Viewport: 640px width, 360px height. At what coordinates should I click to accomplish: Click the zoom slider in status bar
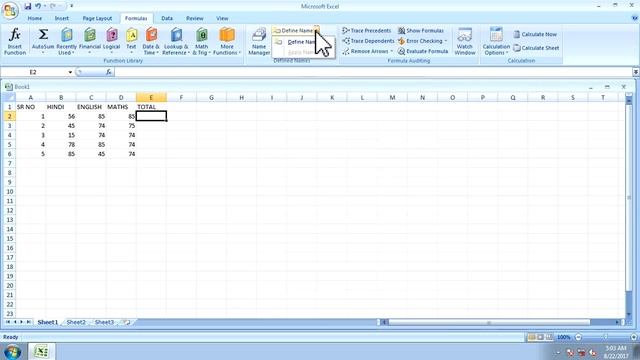[x=606, y=337]
